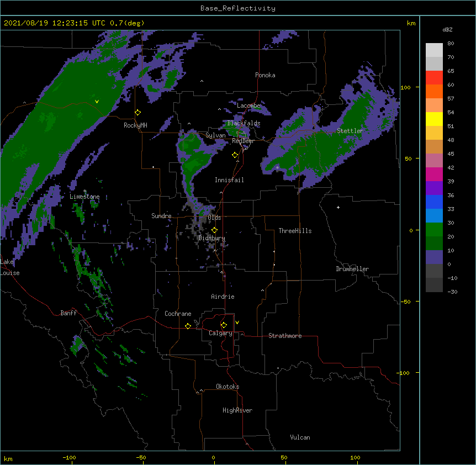Click the Didsbury label
This screenshot has height=465, width=476.
point(211,238)
